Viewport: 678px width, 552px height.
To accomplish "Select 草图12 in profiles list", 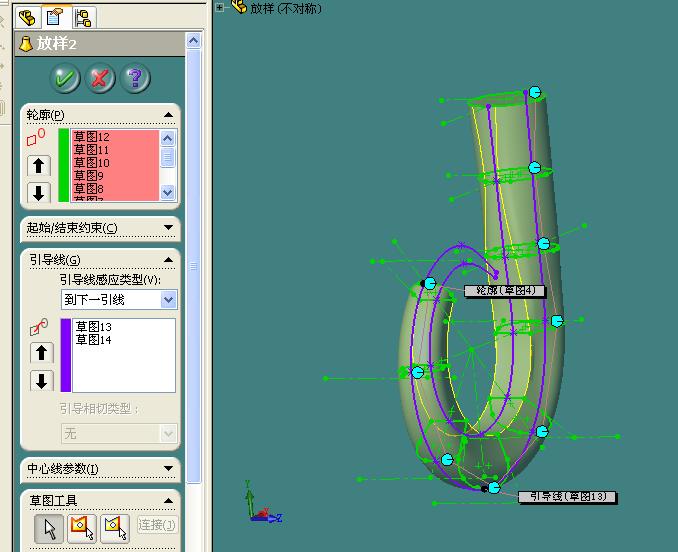I will point(91,137).
